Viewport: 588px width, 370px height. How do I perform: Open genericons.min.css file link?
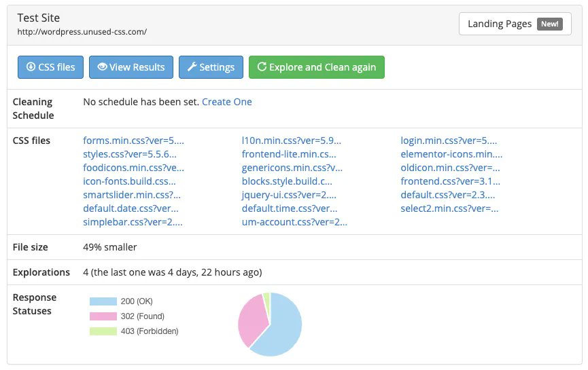[x=292, y=168]
